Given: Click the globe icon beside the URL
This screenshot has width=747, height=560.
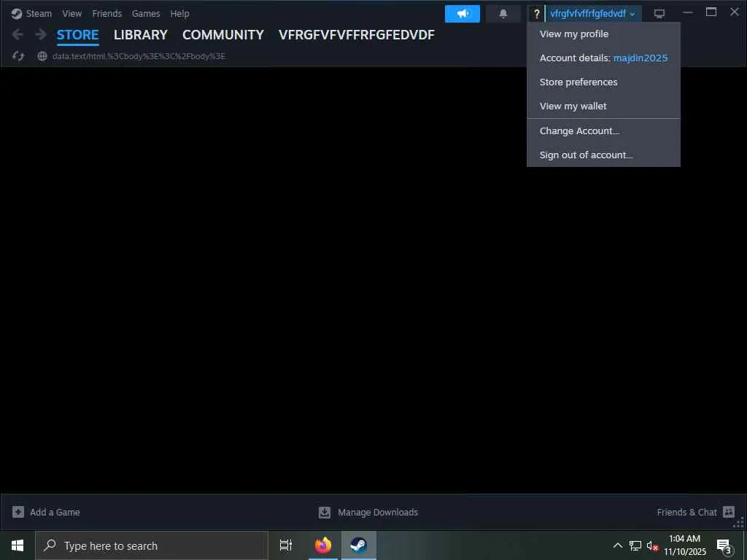Looking at the screenshot, I should pyautogui.click(x=42, y=56).
